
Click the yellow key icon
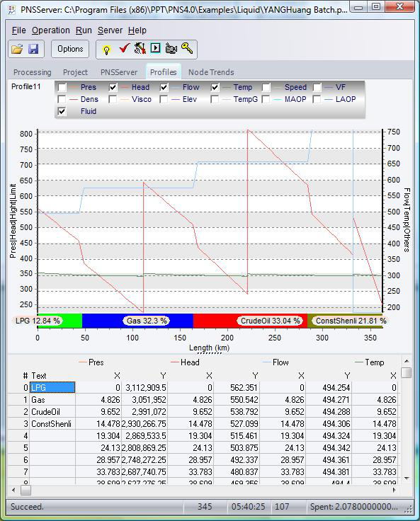(x=187, y=48)
